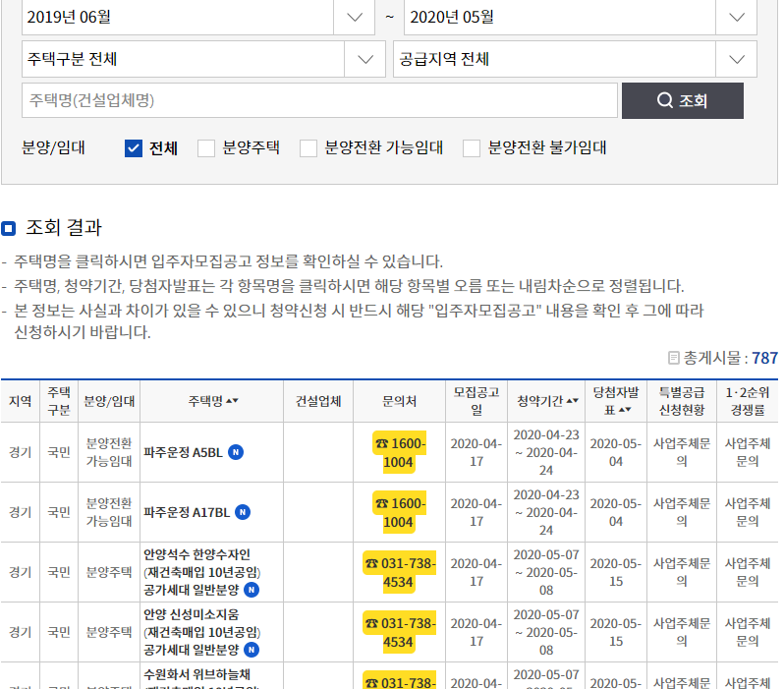Viewport: 784px width, 689px height.
Task: Click the 특별공급 신청현황 column header
Action: point(682,401)
